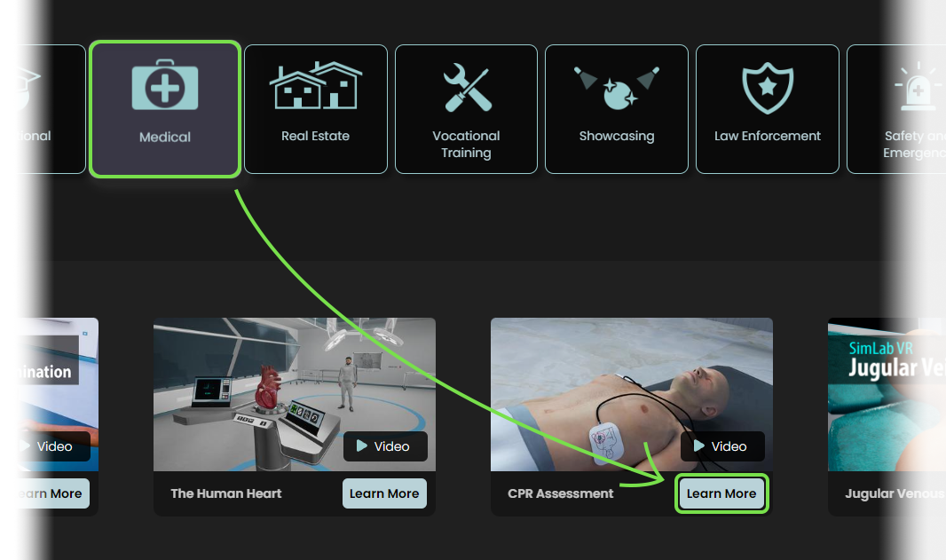Play the video on the leftmost card
946x560 pixels.
(54, 446)
